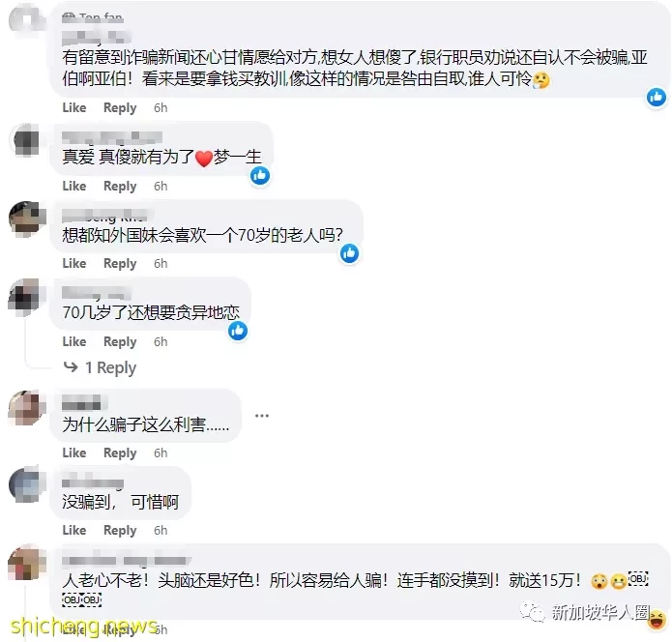Open avatar of the 70岁的老人 commenter
The width and height of the screenshot is (672, 642).
[27, 219]
